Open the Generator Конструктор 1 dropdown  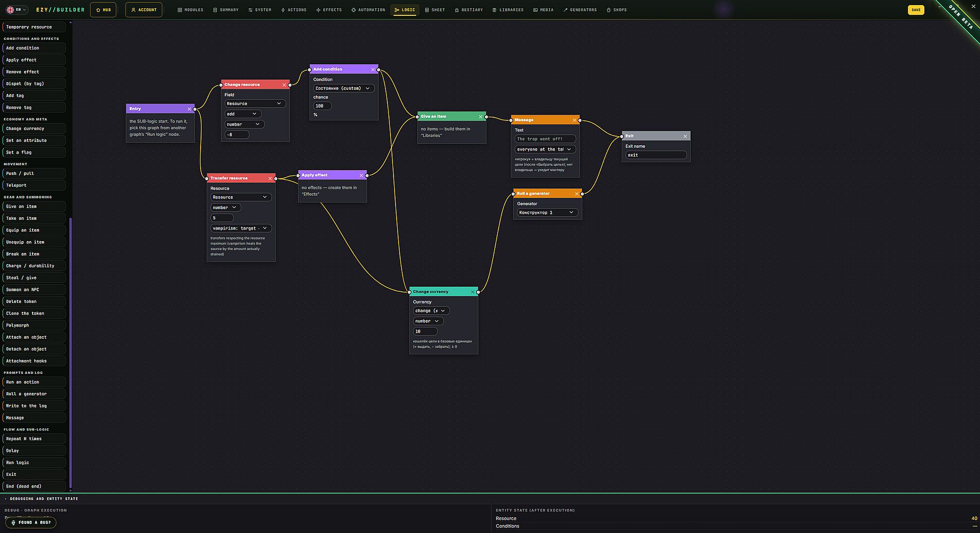(x=547, y=213)
